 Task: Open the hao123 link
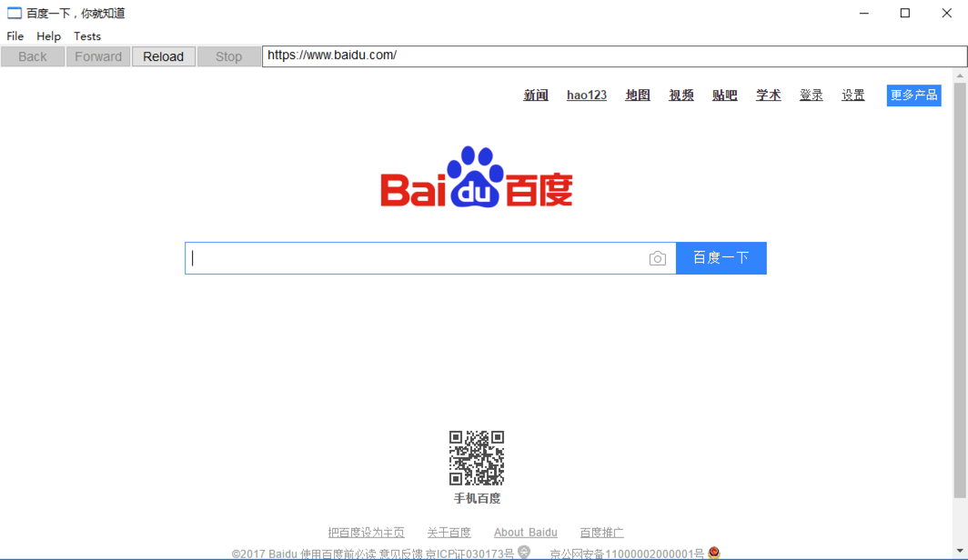587,95
